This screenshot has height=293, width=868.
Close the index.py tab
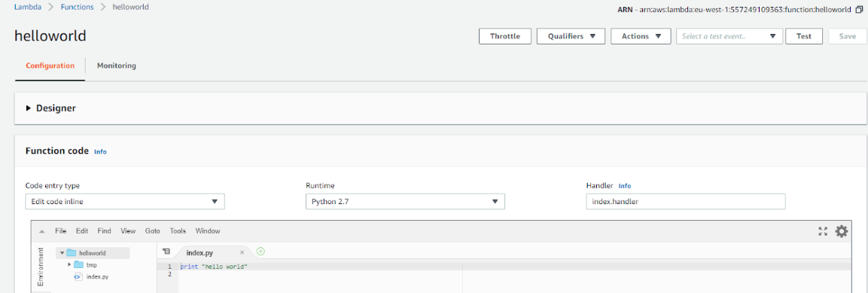pyautogui.click(x=242, y=252)
